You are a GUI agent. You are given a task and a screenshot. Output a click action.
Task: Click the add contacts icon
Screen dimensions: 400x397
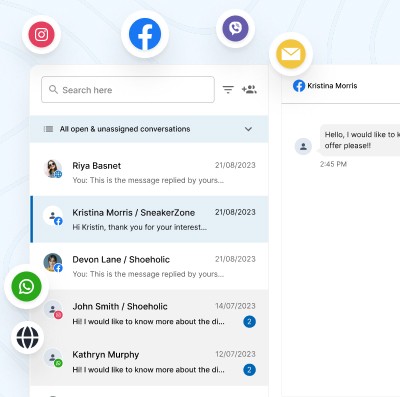(249, 89)
